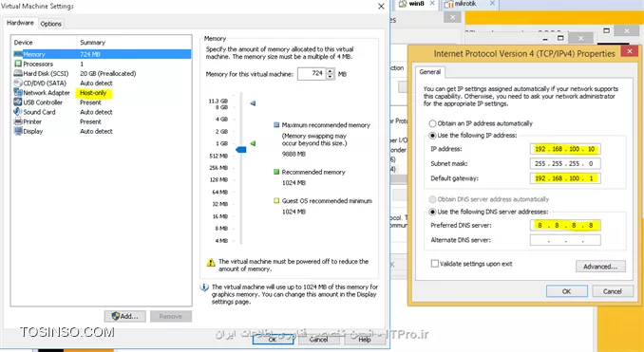
Task: Select Obtain an IP address automatically
Action: (432, 123)
